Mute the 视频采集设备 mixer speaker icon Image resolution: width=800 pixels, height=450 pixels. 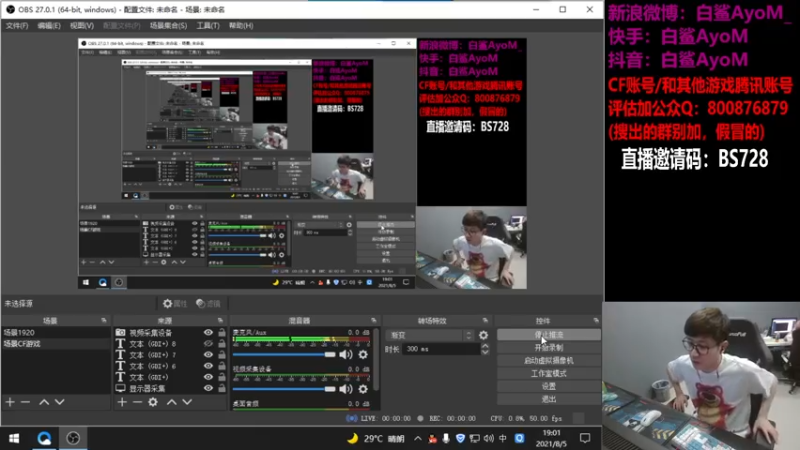[x=345, y=389]
